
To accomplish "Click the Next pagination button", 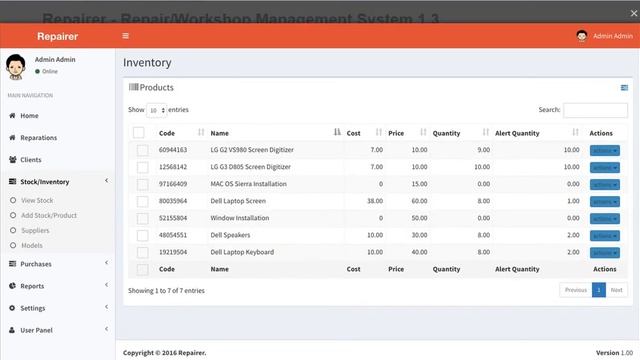I will 616,290.
